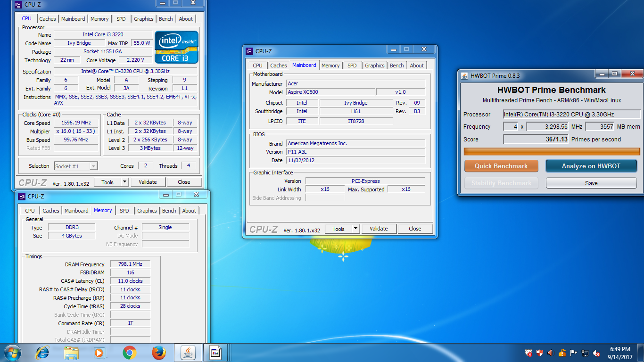Open the Tools dropdown arrow in Mainboard window
644x362 pixels.
[x=355, y=229]
